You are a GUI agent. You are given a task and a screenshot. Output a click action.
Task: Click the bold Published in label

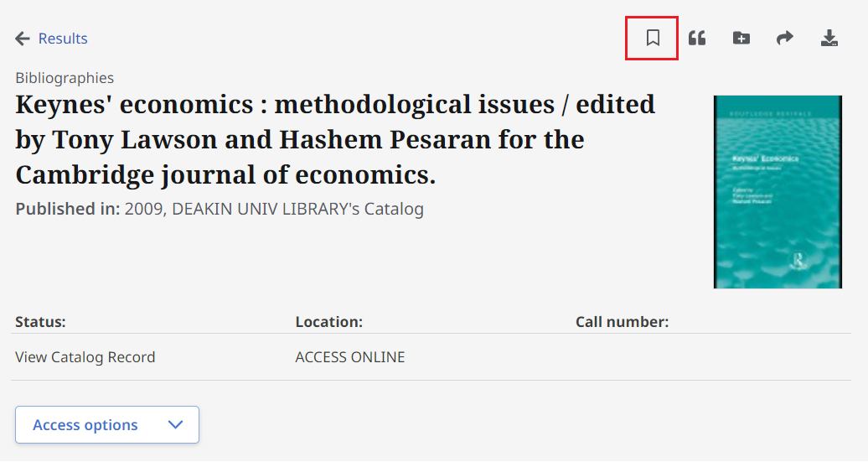(68, 209)
